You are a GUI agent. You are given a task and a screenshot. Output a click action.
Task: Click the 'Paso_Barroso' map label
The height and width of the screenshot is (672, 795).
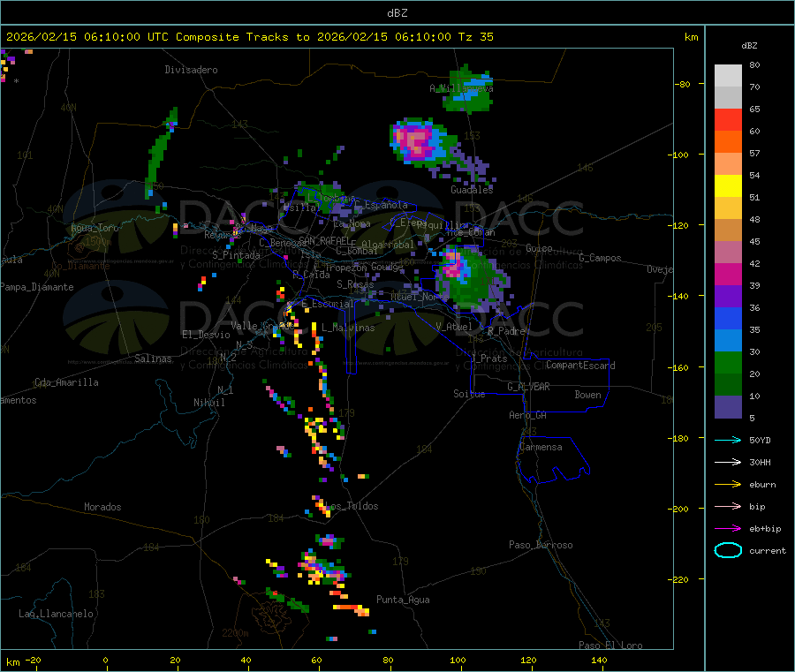pos(541,545)
